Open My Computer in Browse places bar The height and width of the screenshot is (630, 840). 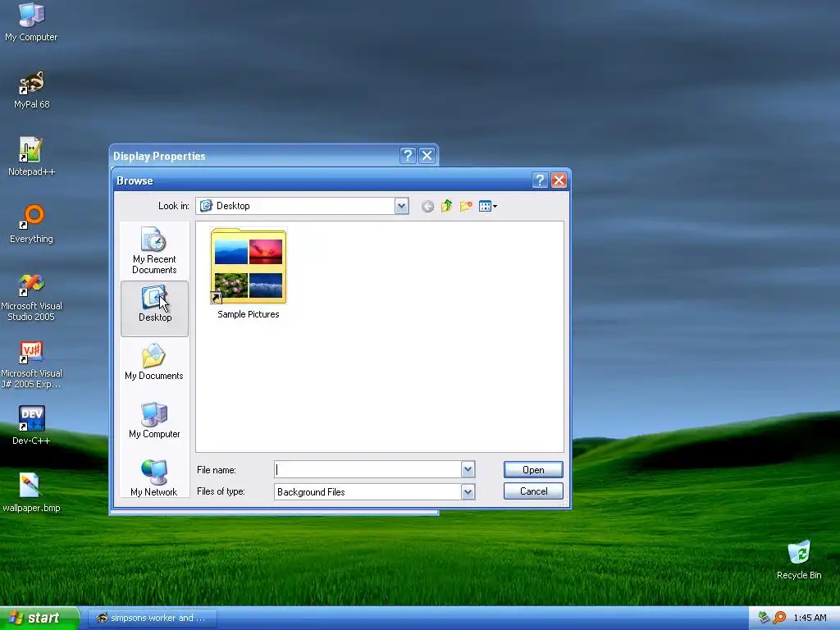pyautogui.click(x=154, y=421)
